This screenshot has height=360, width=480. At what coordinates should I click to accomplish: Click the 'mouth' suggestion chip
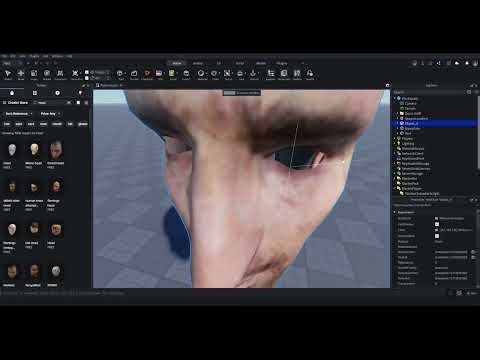[x=57, y=124]
